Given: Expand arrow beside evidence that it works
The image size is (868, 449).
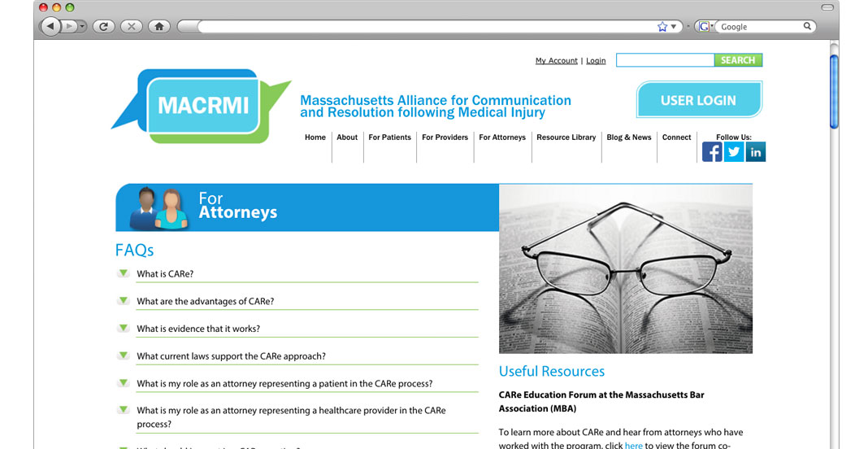Looking at the screenshot, I should tap(124, 328).
